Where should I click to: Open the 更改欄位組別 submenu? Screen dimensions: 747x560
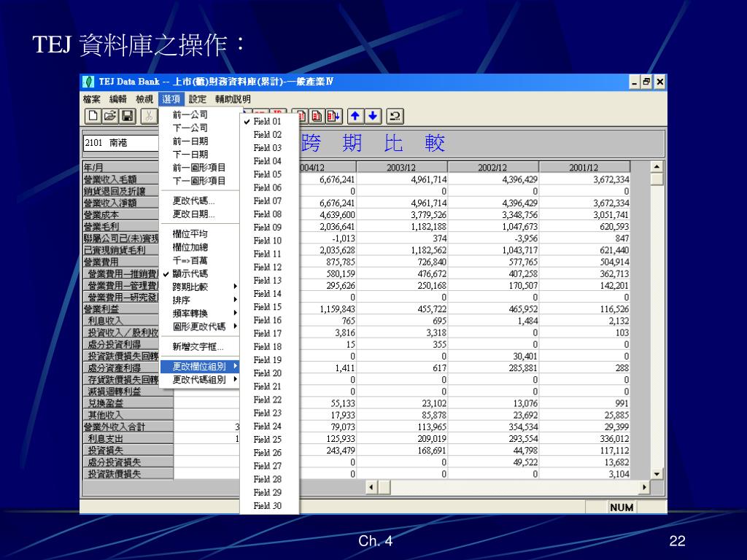tap(199, 366)
